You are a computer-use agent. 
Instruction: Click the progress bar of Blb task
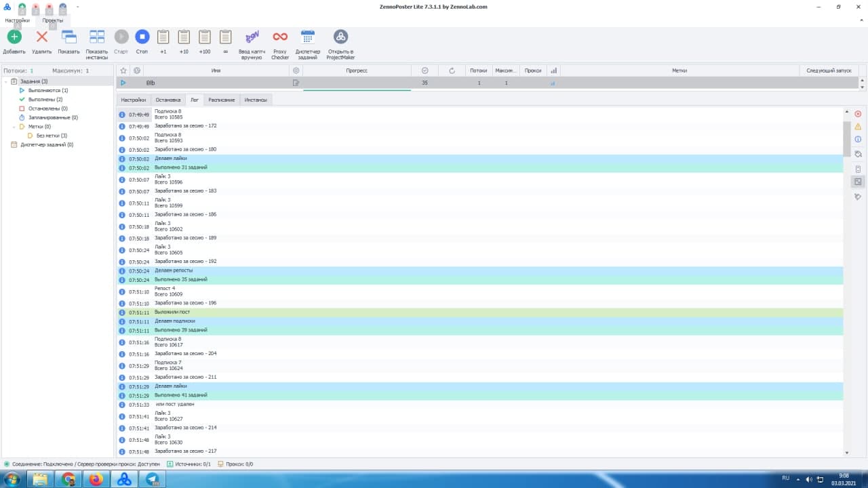(357, 89)
